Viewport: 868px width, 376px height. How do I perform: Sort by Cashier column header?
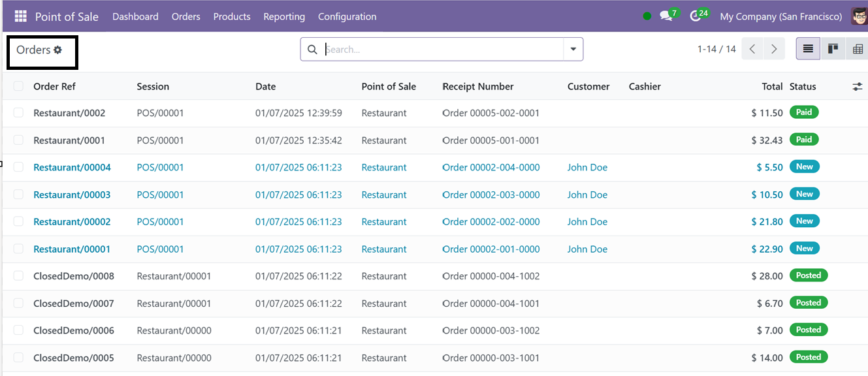[x=645, y=86]
